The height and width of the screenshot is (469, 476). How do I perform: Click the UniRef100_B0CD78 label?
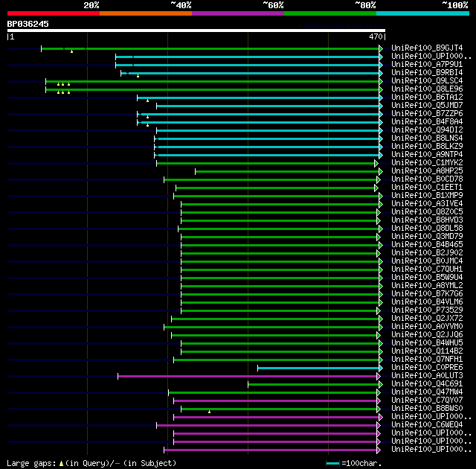point(427,179)
